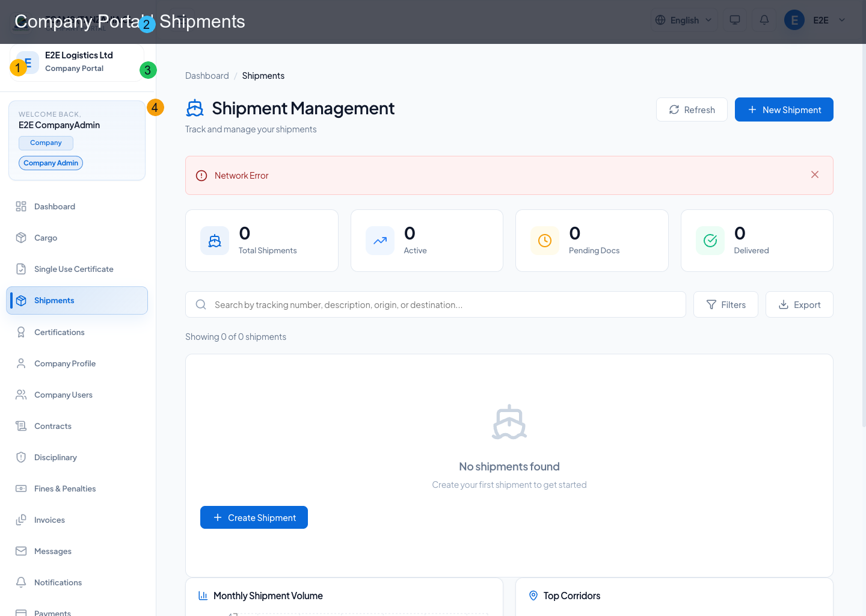Screen dimensions: 866x616
Task: Click the E2E Logistics Ltd company header
Action: tap(77, 62)
